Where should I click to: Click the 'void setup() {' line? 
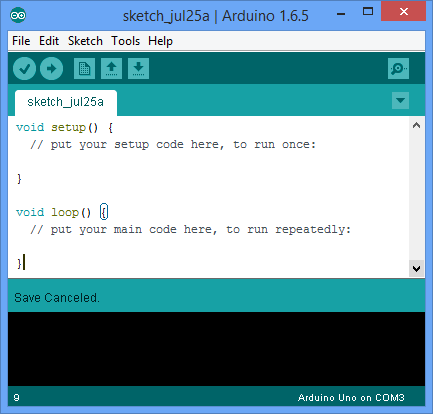click(65, 127)
